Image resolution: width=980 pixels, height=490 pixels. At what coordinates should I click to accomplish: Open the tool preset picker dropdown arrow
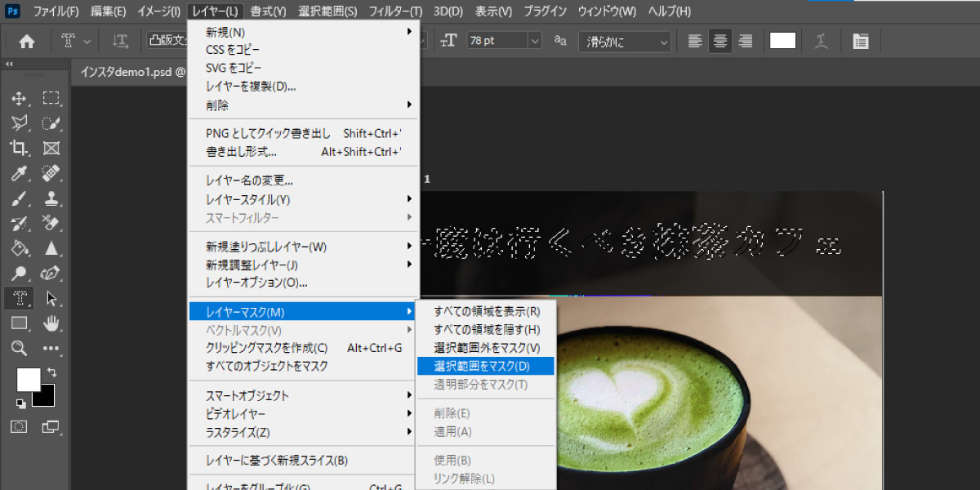pos(87,41)
